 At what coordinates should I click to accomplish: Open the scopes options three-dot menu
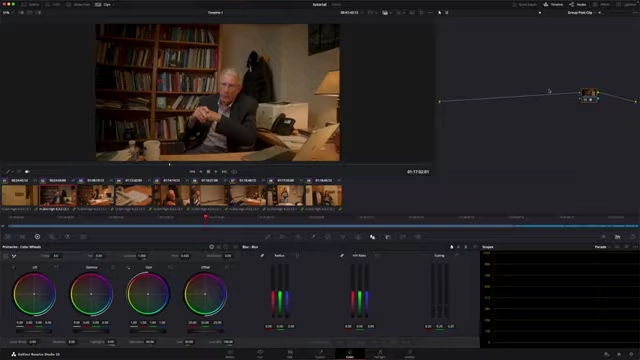(635, 247)
